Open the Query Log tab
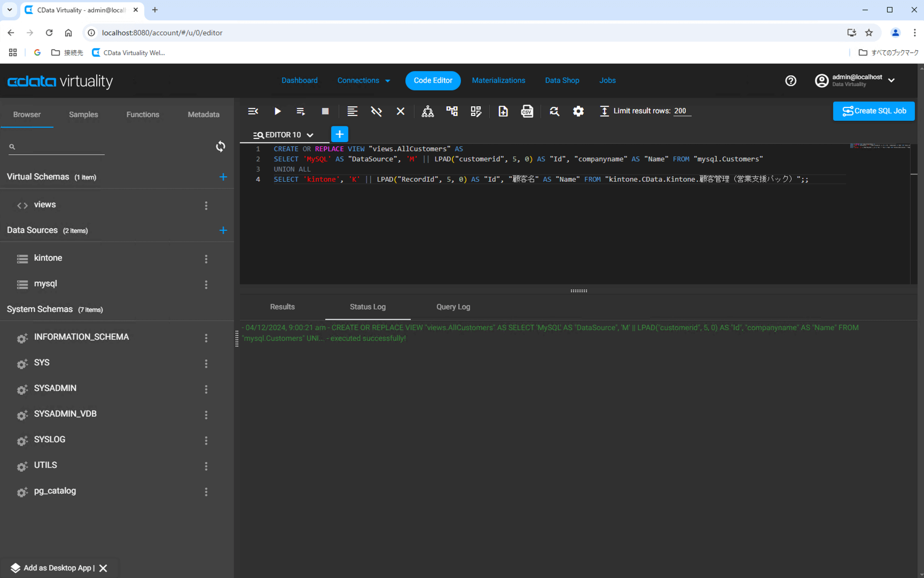The height and width of the screenshot is (578, 924). point(453,307)
